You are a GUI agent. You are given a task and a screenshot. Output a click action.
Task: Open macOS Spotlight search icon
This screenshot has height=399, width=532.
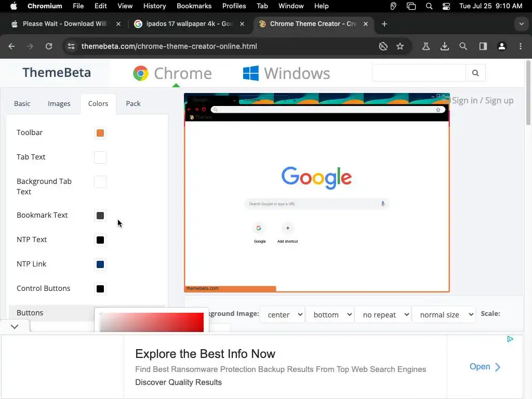(429, 6)
